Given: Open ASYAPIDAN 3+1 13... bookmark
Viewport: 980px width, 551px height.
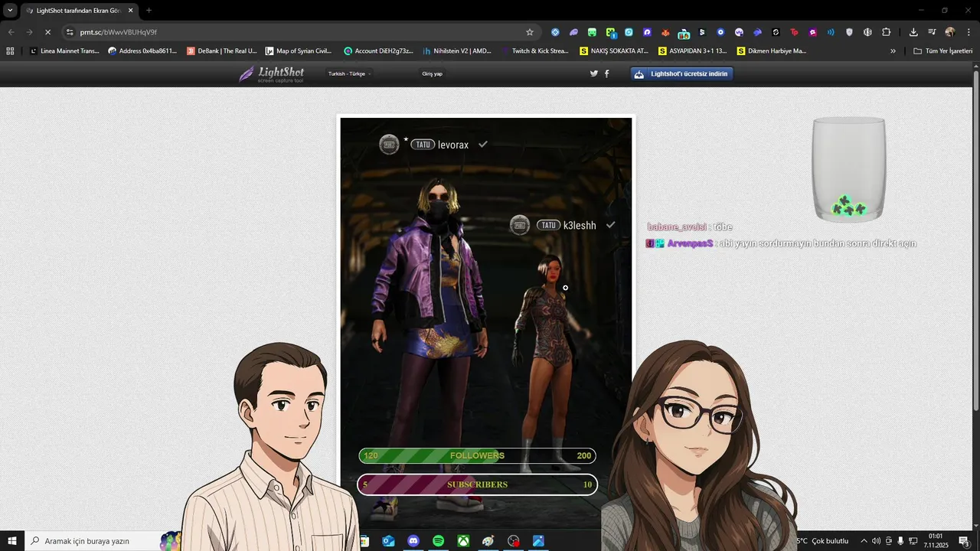Looking at the screenshot, I should (693, 51).
